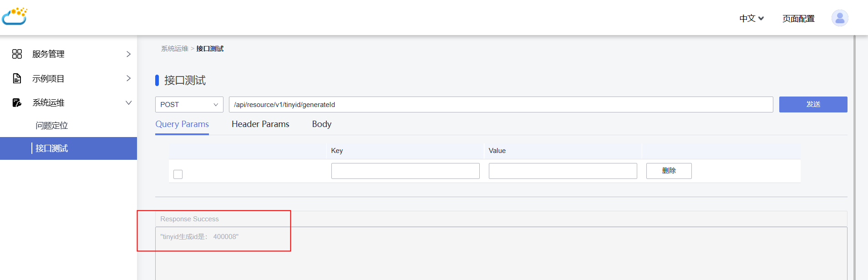Click the 服务管理 grid icon
The image size is (868, 280).
[x=17, y=54]
